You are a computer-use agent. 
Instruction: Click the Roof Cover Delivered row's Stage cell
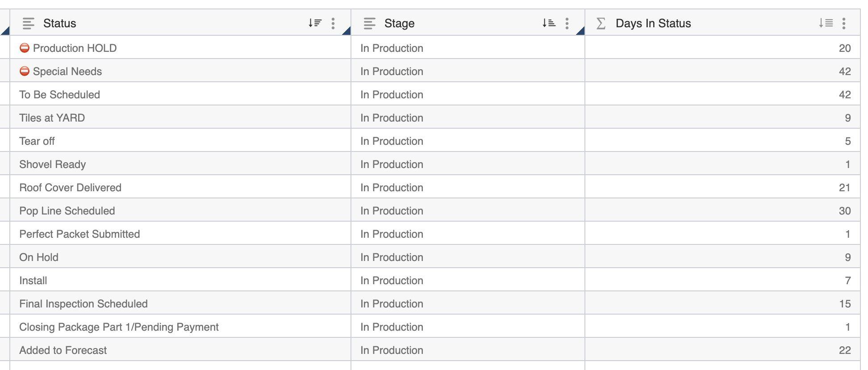tap(392, 188)
